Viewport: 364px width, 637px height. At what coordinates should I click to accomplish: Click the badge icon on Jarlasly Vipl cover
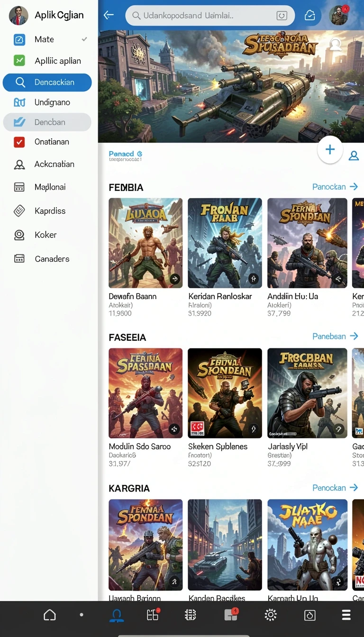338,429
